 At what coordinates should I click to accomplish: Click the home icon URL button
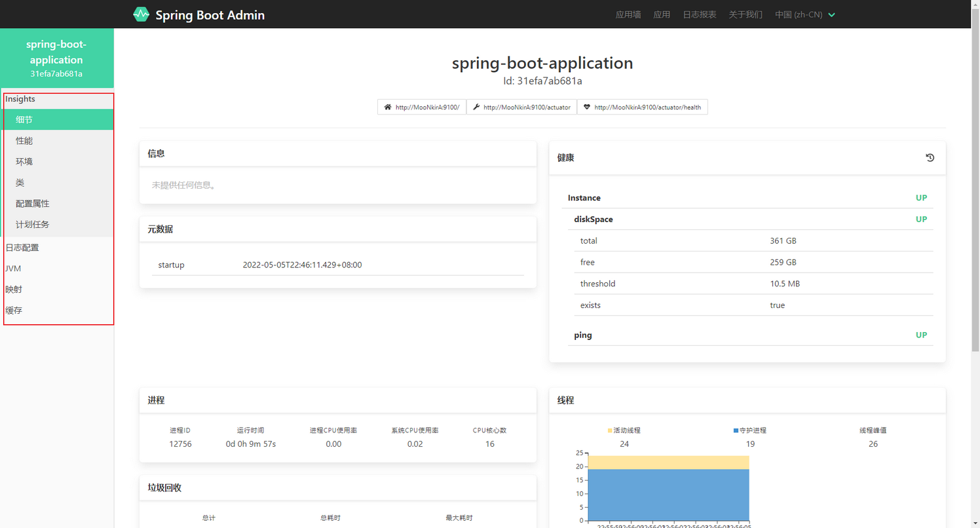coord(422,107)
